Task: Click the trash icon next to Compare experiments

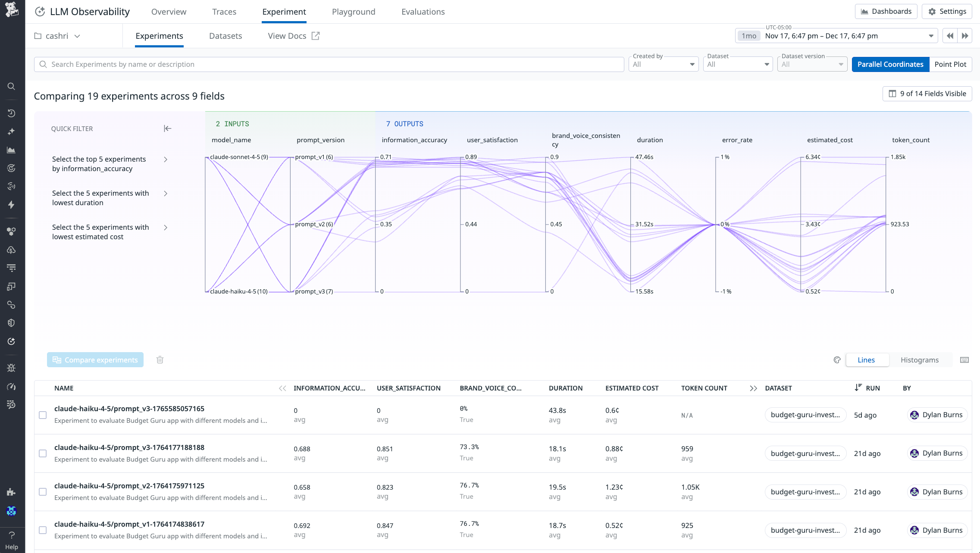Action: pos(160,359)
